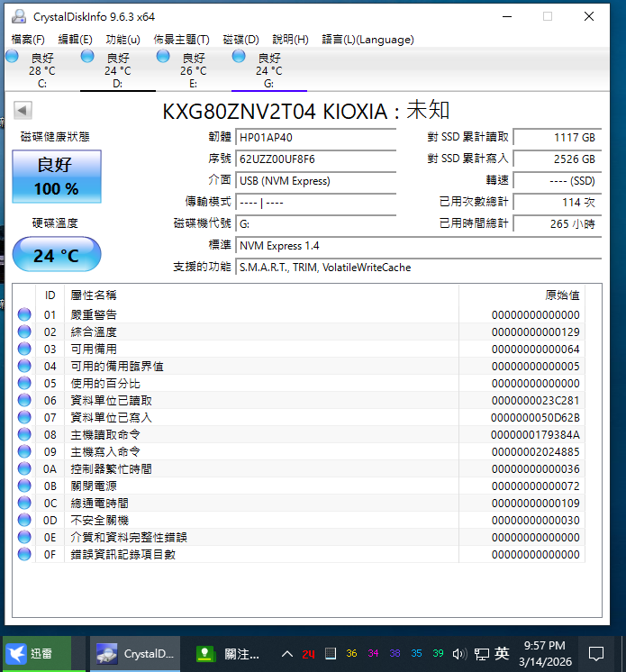Open the 語言(L)(Language) menu
The image size is (626, 672).
367,40
